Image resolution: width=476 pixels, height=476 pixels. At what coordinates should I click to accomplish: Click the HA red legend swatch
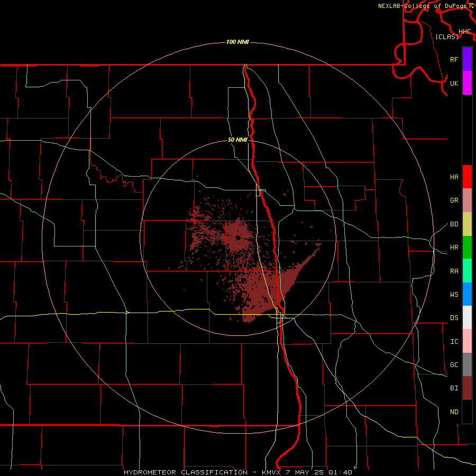coord(467,177)
